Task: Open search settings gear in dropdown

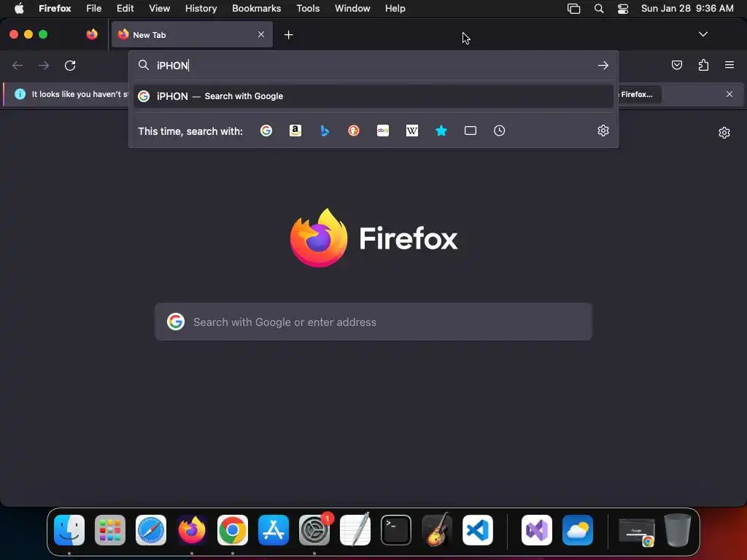Action: click(603, 131)
